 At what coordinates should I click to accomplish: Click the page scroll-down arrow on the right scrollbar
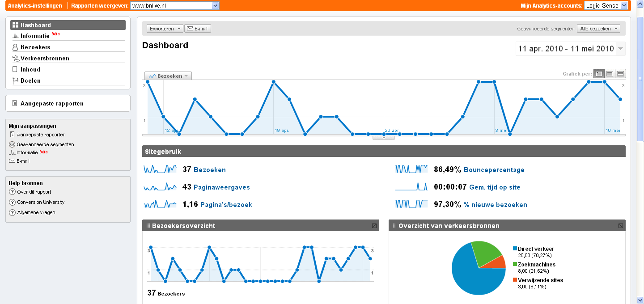tap(640, 300)
